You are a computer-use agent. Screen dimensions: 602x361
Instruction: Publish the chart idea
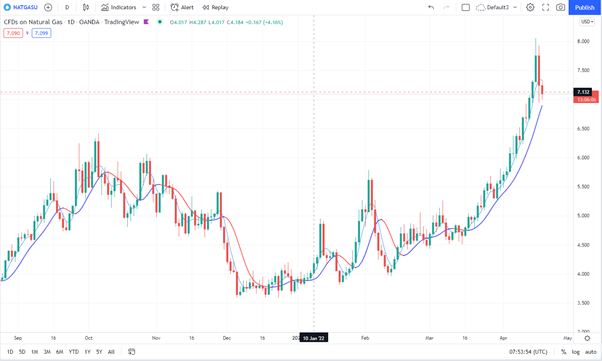585,7
